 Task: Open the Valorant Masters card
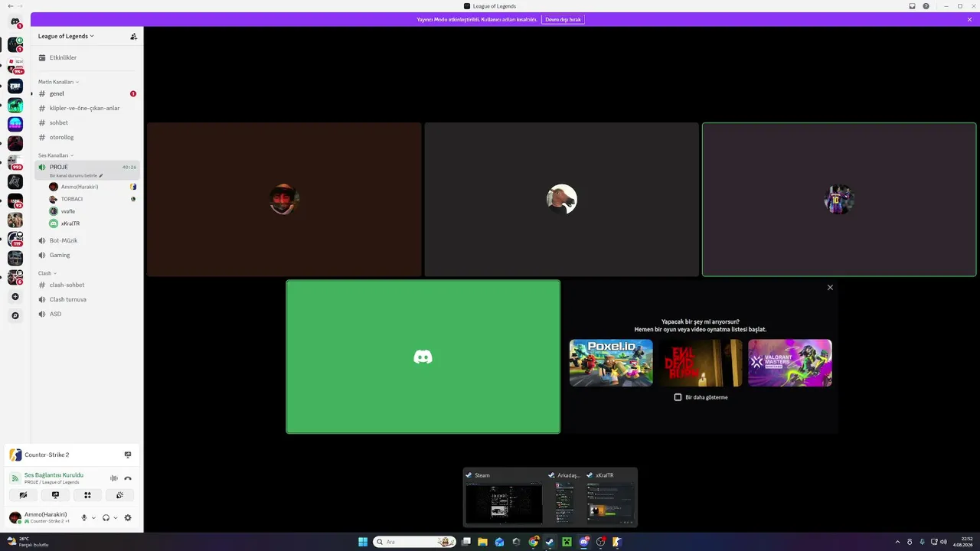(x=790, y=363)
